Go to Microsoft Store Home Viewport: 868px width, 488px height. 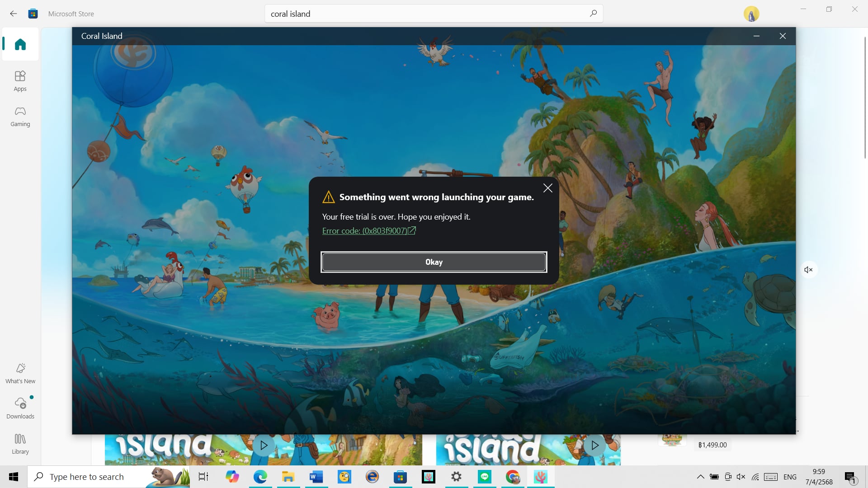(x=20, y=44)
